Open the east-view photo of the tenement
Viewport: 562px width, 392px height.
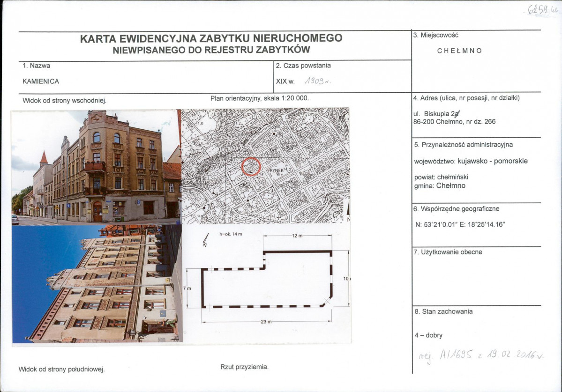[x=96, y=166]
